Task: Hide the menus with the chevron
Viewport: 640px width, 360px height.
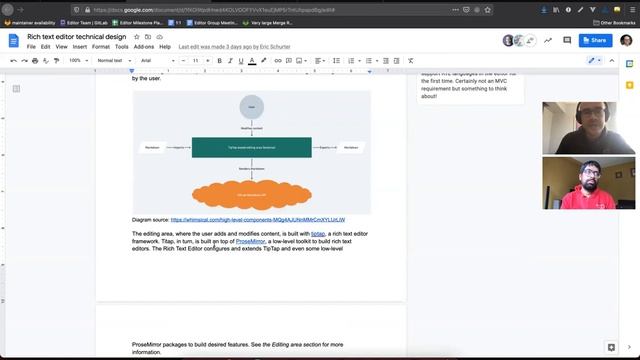Action: pyautogui.click(x=612, y=61)
